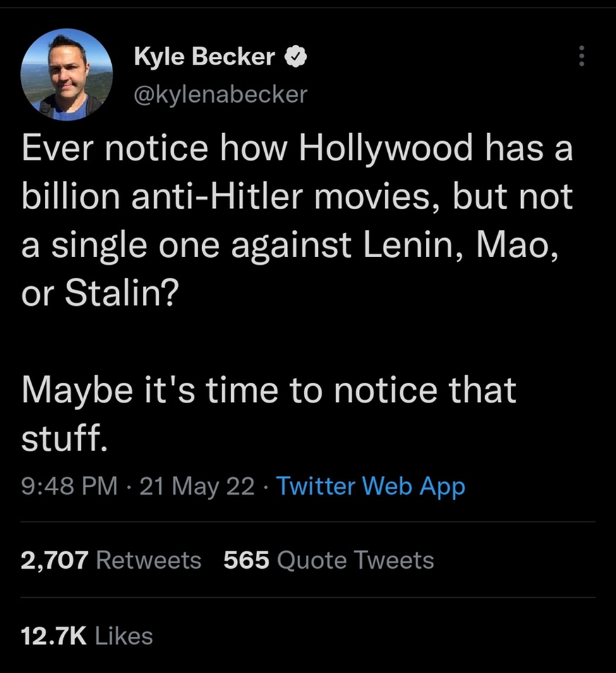This screenshot has height=673, width=616.
Task: View the list of Retweets
Action: coord(149,560)
